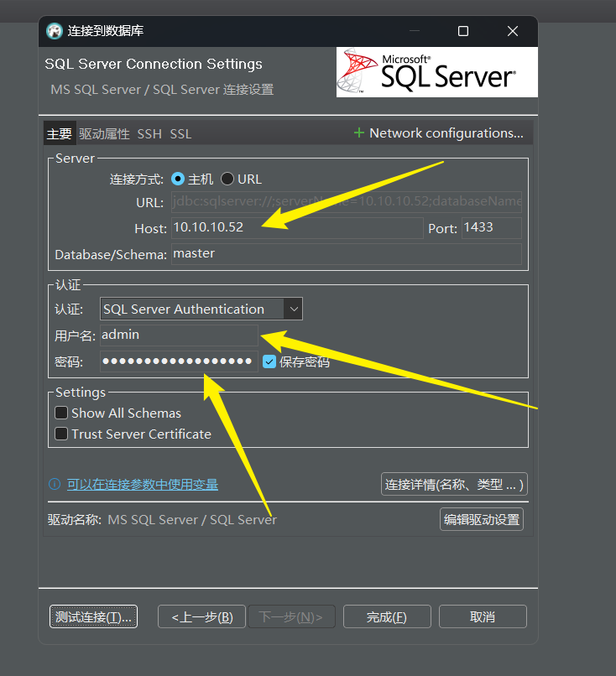Click the green plus Network configurations icon
Viewport: 616px width, 676px height.
coord(359,133)
